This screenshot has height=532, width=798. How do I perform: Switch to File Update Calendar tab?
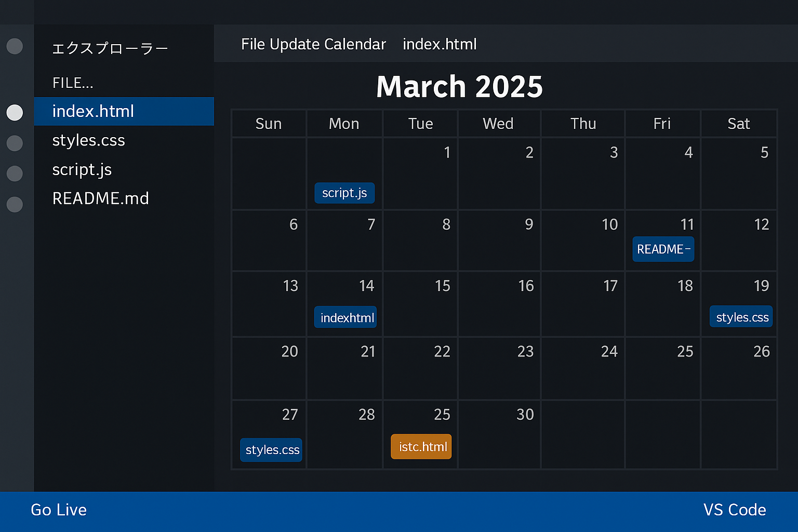click(x=313, y=44)
